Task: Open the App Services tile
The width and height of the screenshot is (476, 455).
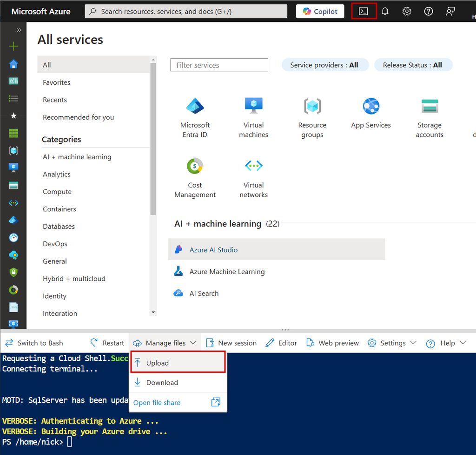Action: pos(370,113)
